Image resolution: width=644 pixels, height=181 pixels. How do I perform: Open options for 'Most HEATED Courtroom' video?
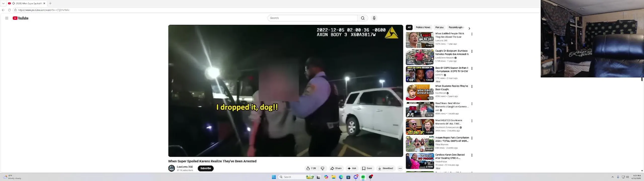click(472, 121)
